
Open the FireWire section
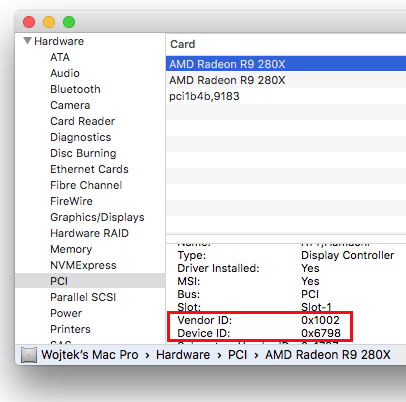(x=71, y=201)
